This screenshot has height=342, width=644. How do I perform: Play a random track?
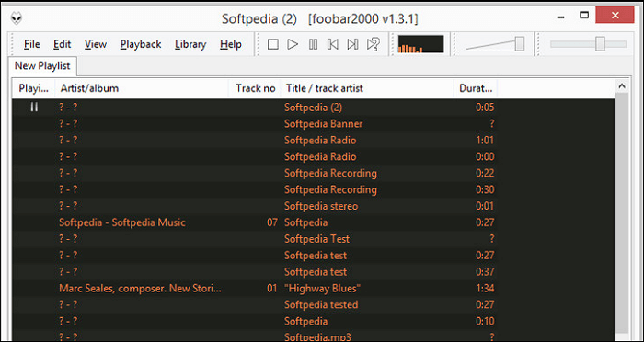coord(373,44)
